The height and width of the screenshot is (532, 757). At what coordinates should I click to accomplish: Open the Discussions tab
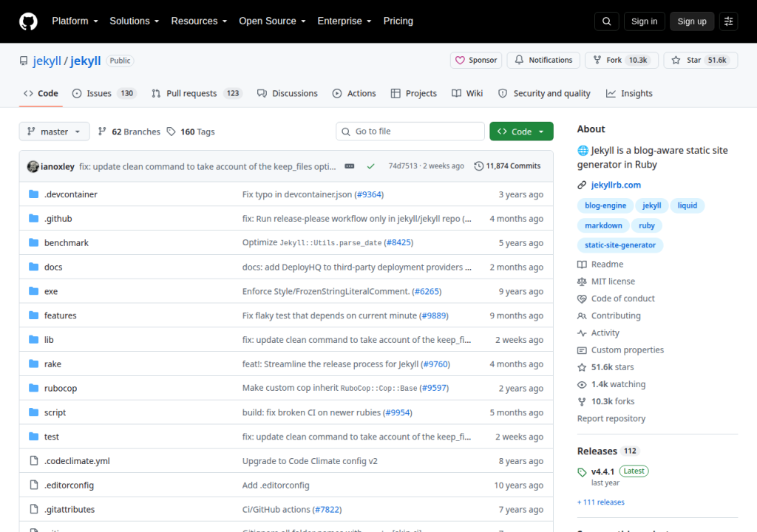(288, 93)
